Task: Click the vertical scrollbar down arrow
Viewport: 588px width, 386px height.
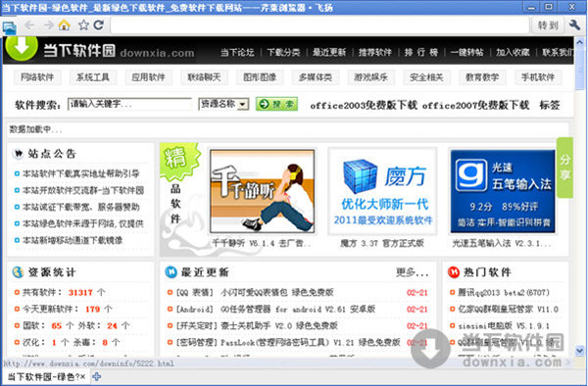Action: (580, 351)
